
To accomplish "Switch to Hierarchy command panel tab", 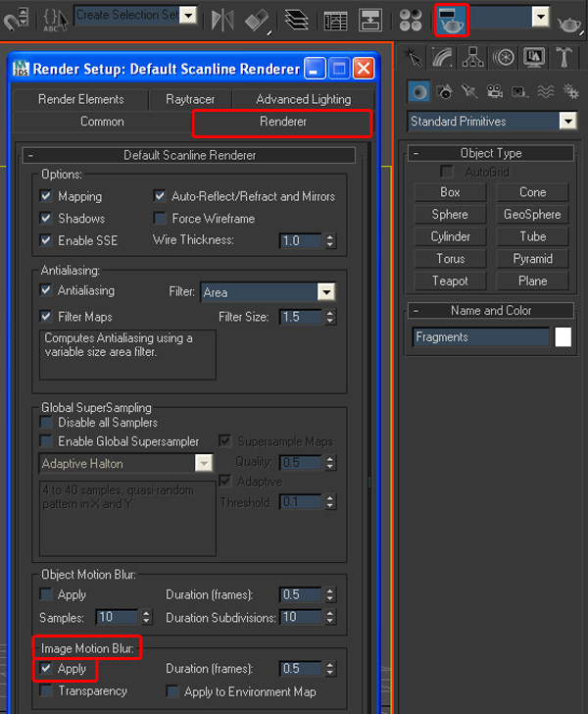I will 473,58.
